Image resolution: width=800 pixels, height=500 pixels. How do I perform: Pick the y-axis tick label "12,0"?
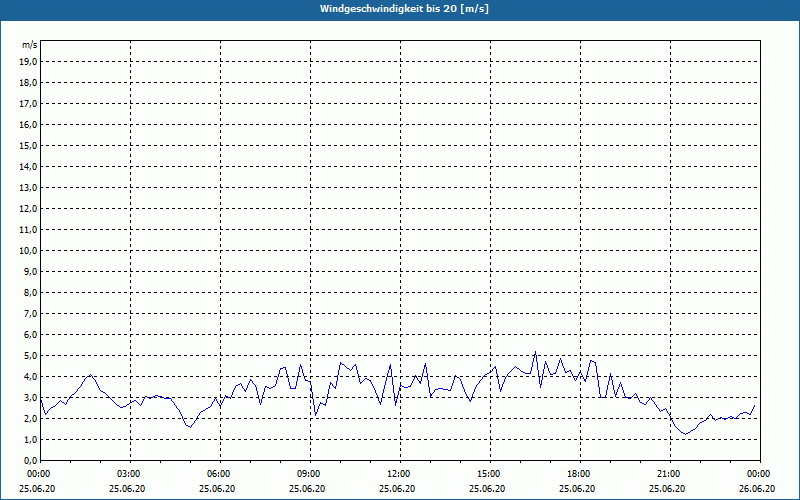[x=28, y=209]
